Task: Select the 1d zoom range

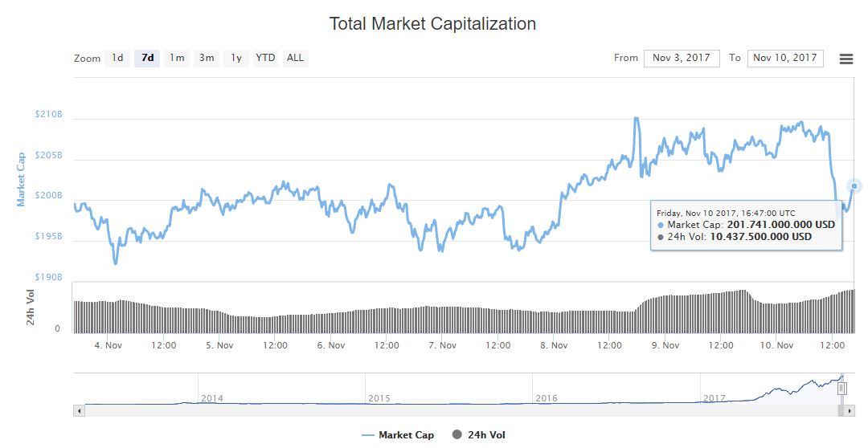Action: tap(117, 58)
